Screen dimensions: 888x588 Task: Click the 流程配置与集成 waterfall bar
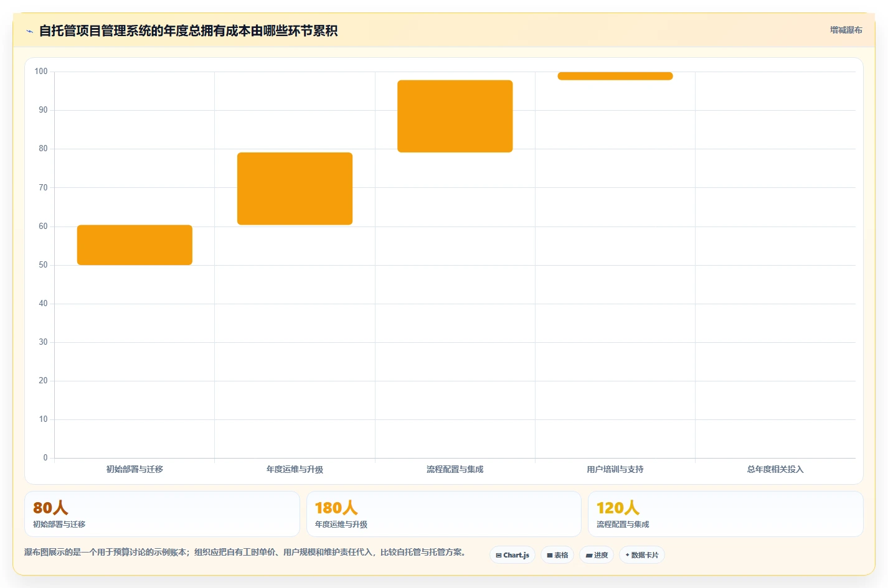coord(455,116)
